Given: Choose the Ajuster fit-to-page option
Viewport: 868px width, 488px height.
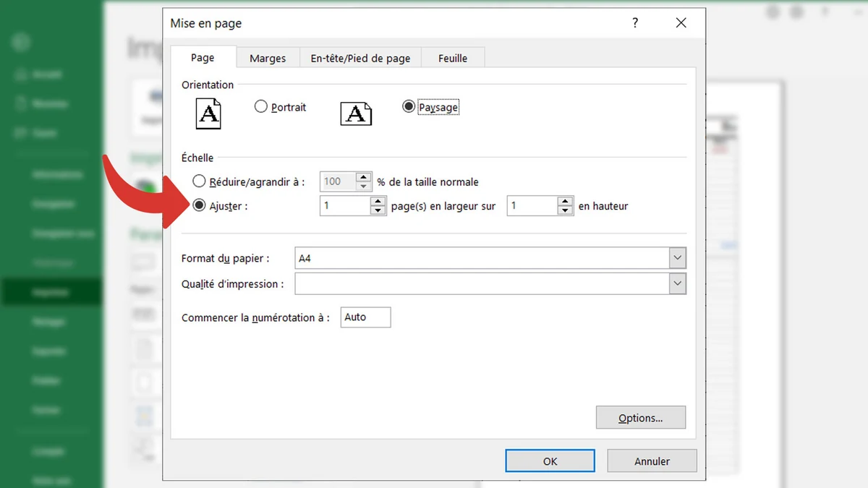Looking at the screenshot, I should [x=200, y=205].
